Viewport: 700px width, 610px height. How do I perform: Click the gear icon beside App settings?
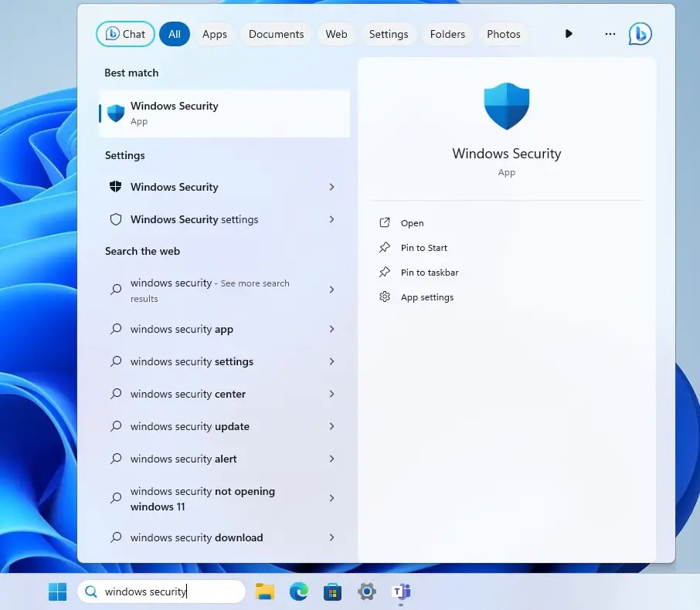click(x=384, y=297)
